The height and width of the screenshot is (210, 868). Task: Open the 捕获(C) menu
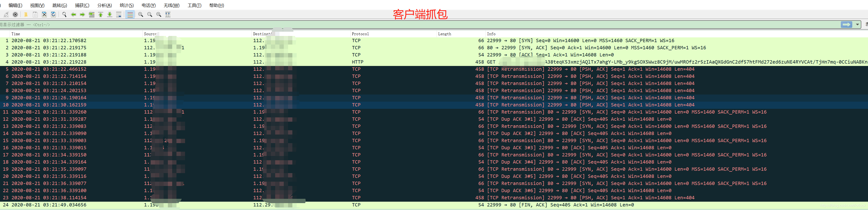pos(82,5)
